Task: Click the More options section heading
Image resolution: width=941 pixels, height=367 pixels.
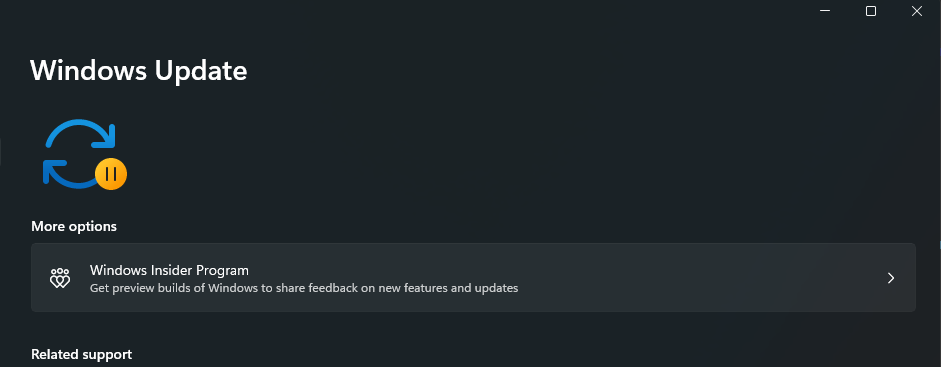Action: [74, 227]
